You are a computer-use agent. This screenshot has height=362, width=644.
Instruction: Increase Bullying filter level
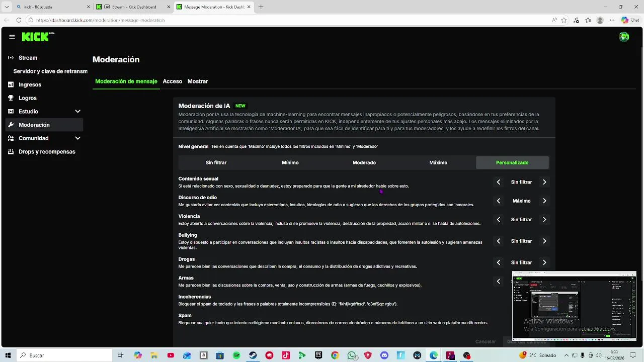tap(544, 241)
